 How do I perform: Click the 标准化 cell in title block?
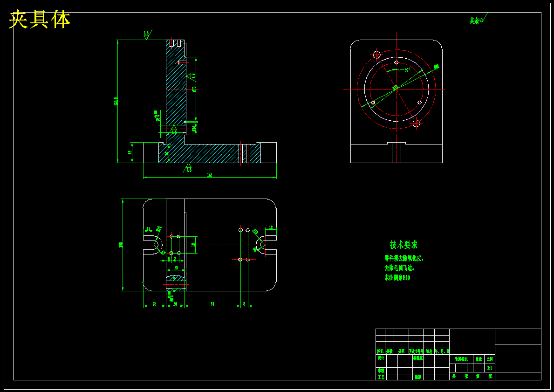418,358
